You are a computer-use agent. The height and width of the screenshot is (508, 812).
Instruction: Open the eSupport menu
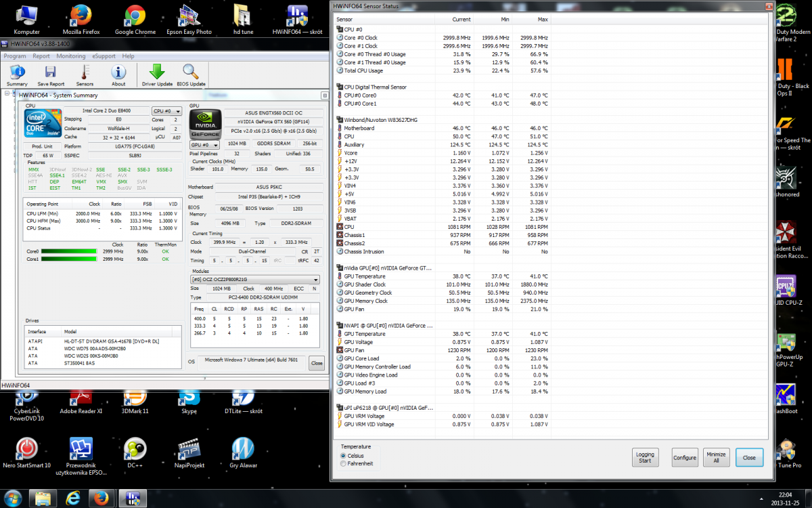tap(104, 56)
